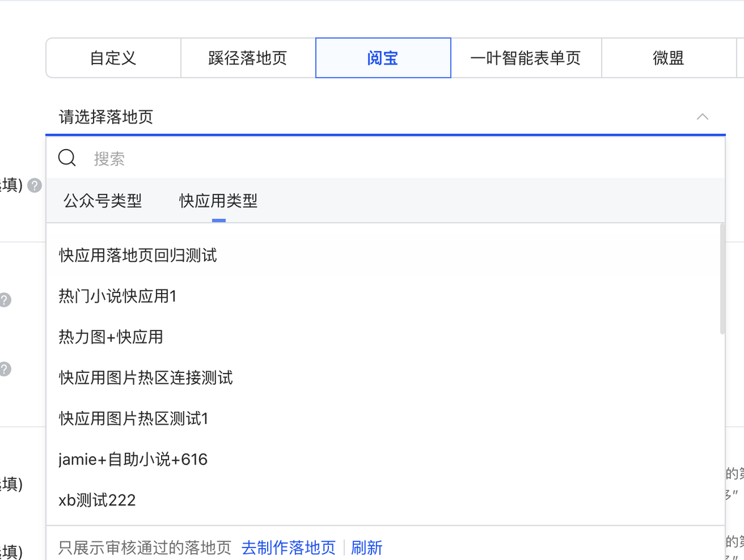Viewport: 744px width, 560px height.
Task: Click the search magnifier icon
Action: click(67, 158)
